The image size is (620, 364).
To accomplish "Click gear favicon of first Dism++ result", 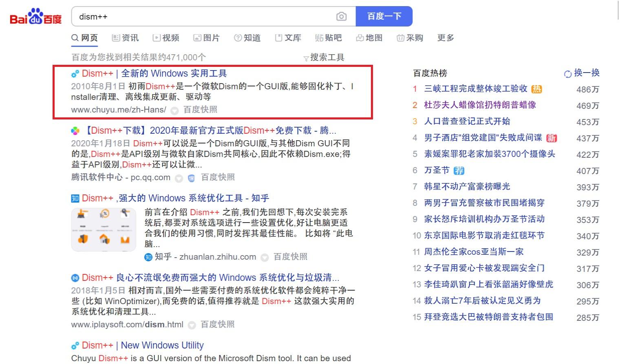I will pyautogui.click(x=75, y=74).
